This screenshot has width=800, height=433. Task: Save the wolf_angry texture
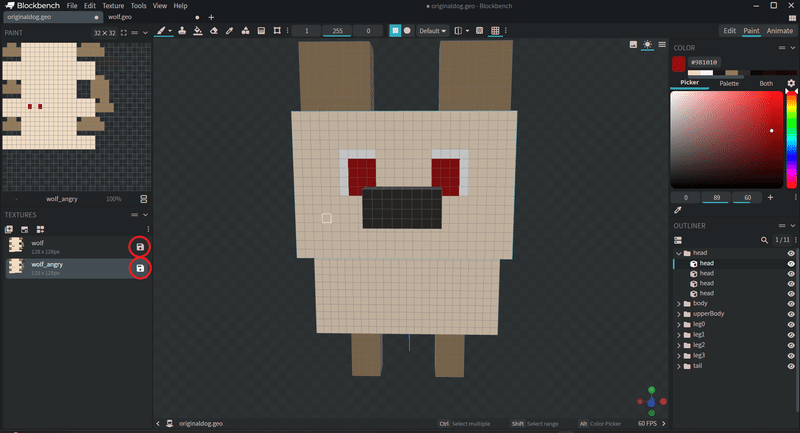(140, 268)
